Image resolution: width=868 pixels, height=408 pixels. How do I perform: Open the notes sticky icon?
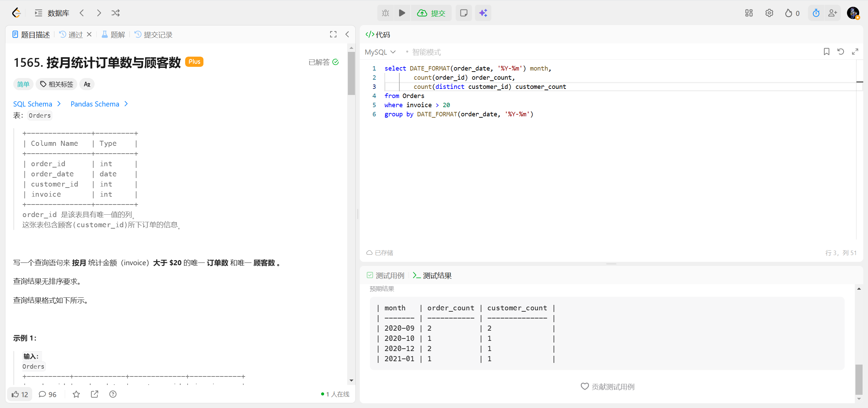(x=463, y=13)
